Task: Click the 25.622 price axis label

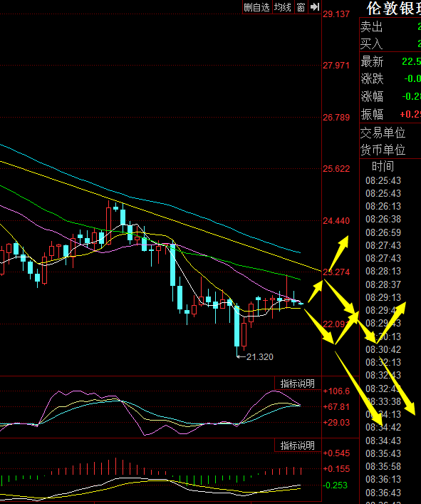Action: coord(336,169)
